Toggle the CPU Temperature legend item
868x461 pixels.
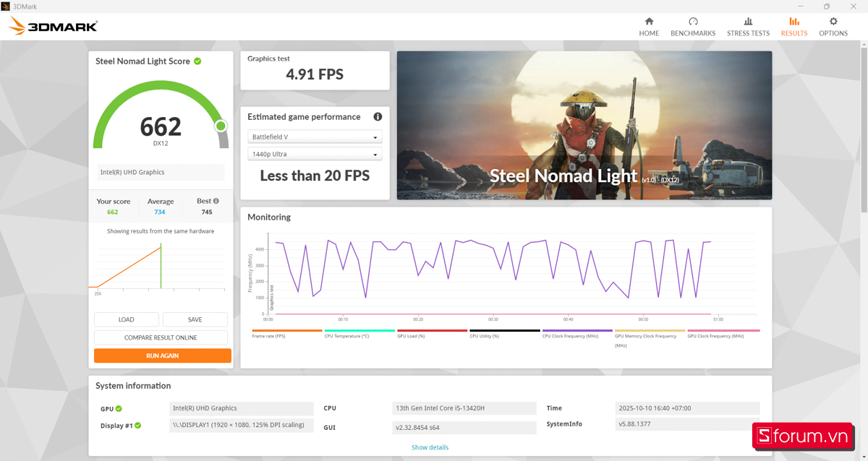click(x=359, y=333)
